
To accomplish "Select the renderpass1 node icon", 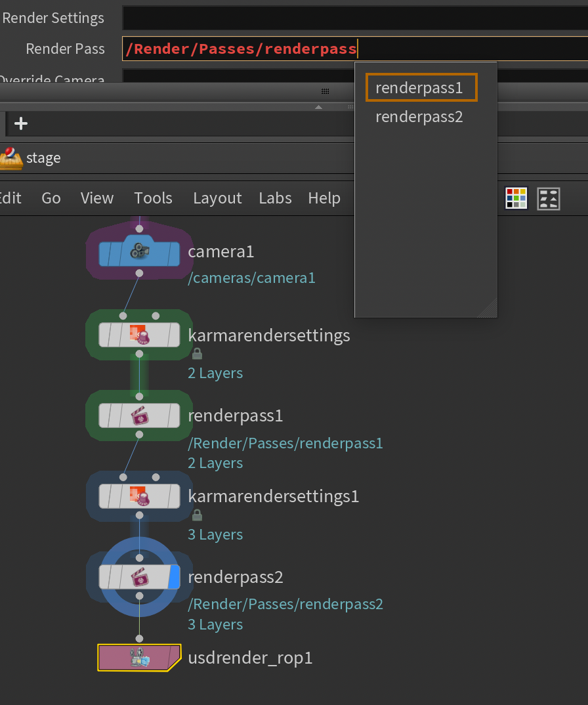I will (139, 416).
